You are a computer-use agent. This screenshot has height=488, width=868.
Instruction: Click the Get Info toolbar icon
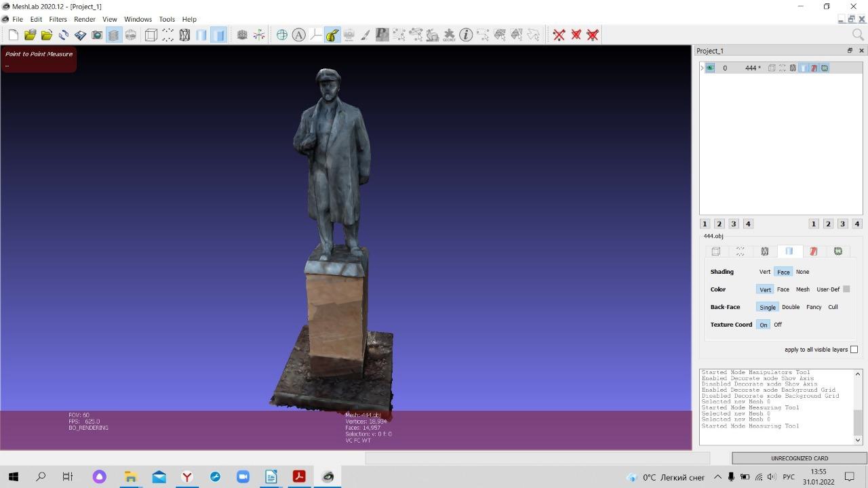pyautogui.click(x=466, y=35)
